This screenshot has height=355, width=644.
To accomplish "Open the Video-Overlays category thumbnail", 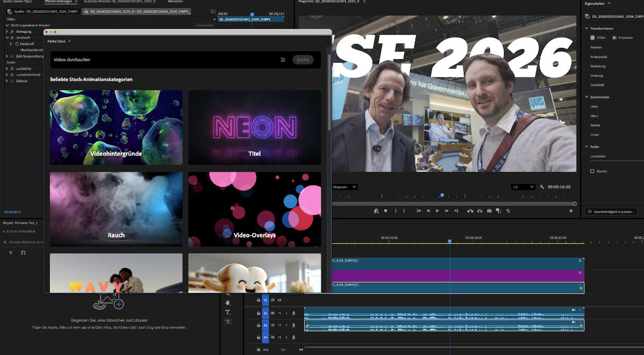I will point(255,209).
